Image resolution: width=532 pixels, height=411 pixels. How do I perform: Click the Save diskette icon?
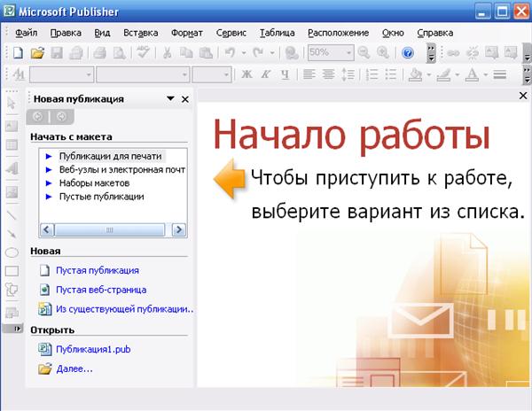[x=57, y=53]
